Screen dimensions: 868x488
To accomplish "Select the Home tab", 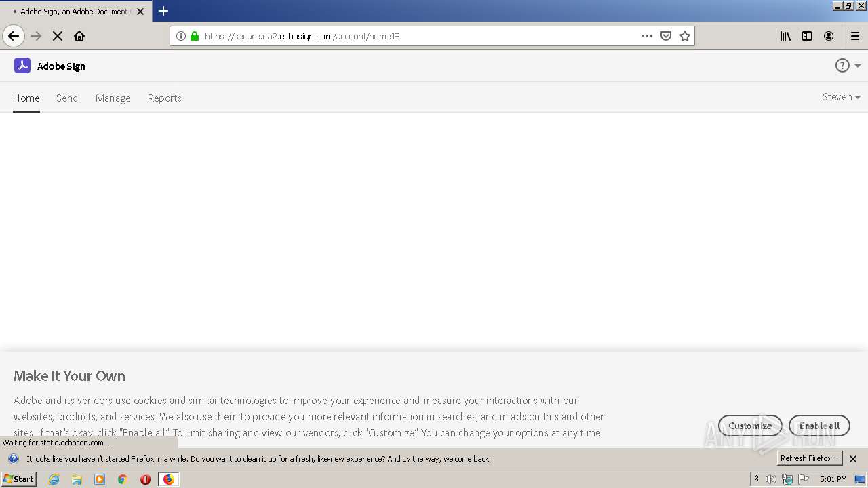I will pos(26,98).
